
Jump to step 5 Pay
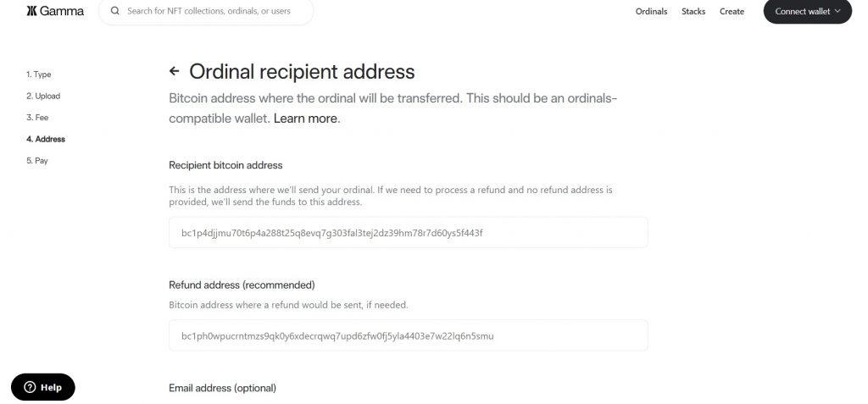(37, 160)
